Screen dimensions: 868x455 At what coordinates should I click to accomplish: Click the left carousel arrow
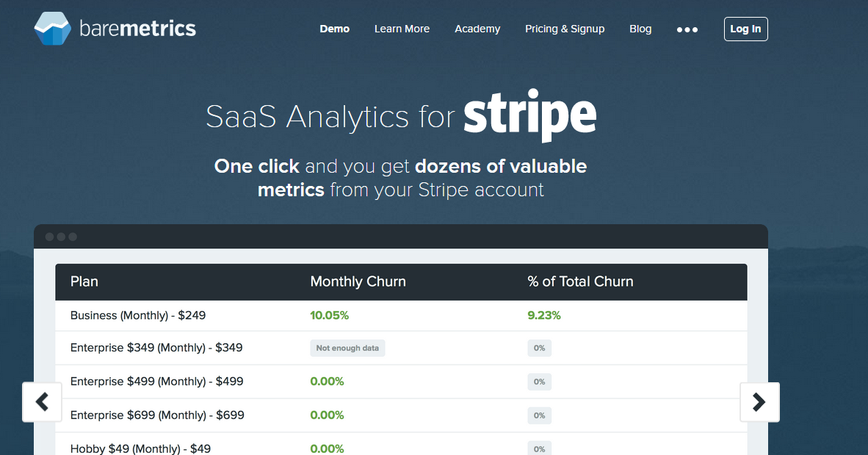click(41, 402)
